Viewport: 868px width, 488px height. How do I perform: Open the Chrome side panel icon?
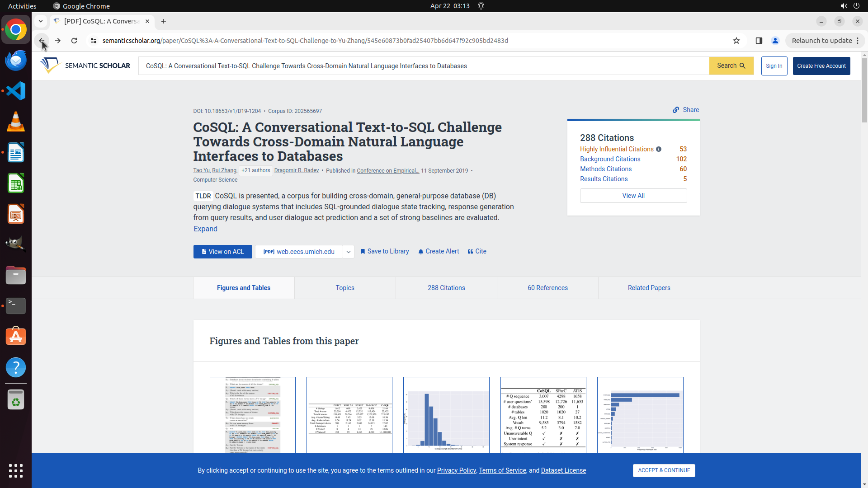759,41
